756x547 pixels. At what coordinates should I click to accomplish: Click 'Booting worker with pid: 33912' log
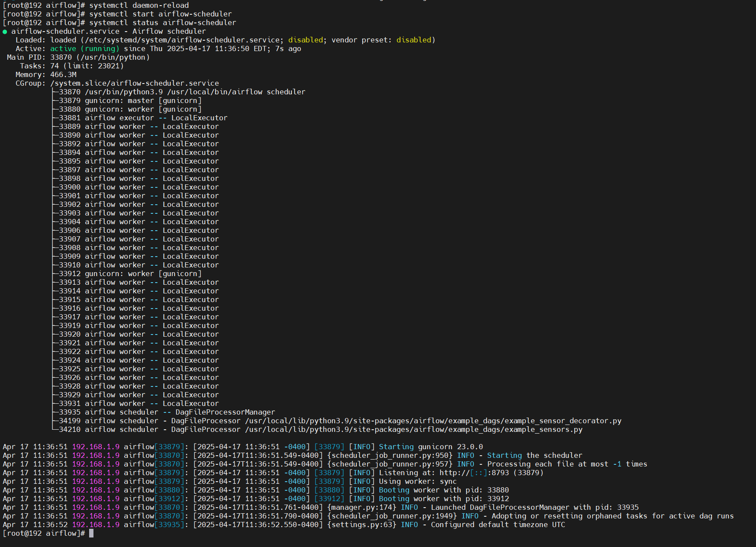[444, 499]
